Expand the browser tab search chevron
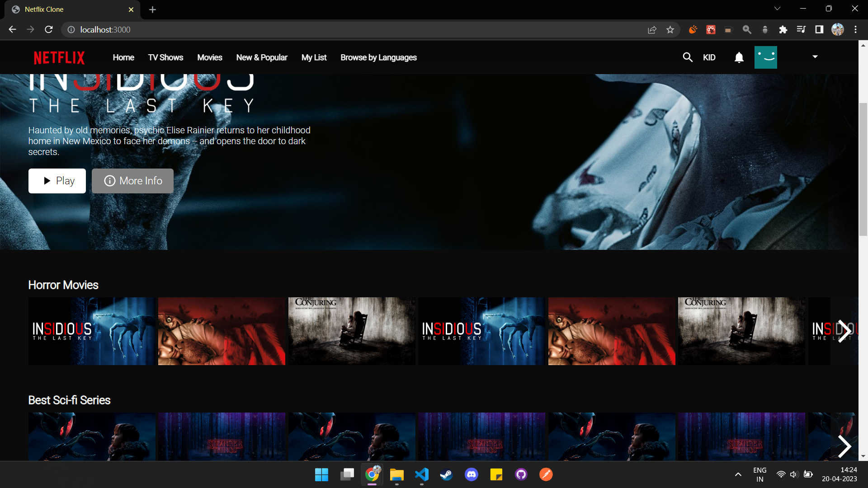The image size is (868, 488). coord(777,8)
